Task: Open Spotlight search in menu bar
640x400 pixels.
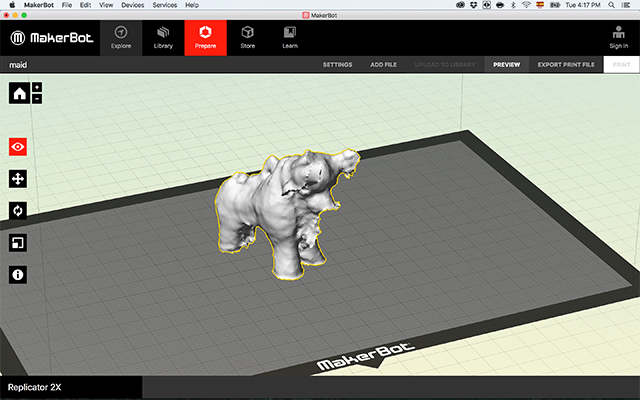Action: [611, 5]
